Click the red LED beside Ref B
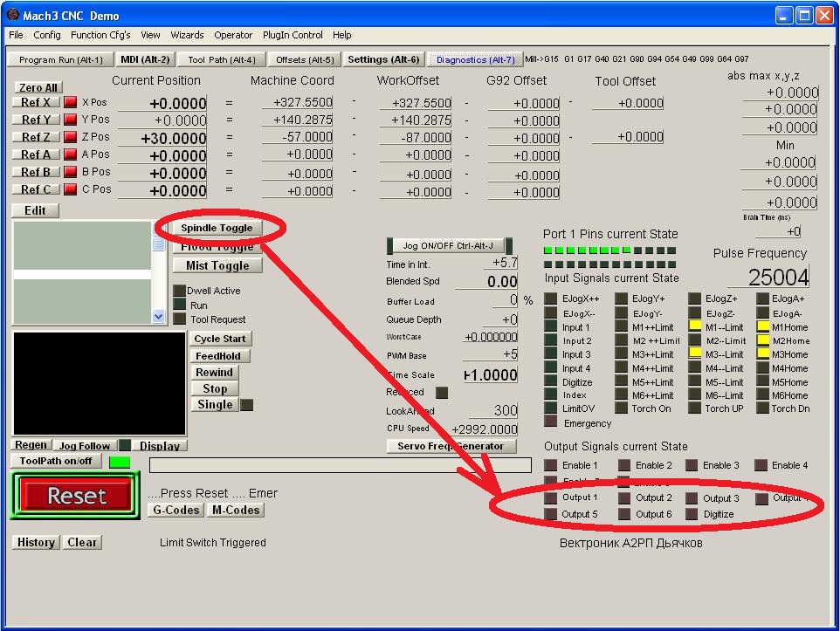Image resolution: width=840 pixels, height=631 pixels. click(x=70, y=172)
